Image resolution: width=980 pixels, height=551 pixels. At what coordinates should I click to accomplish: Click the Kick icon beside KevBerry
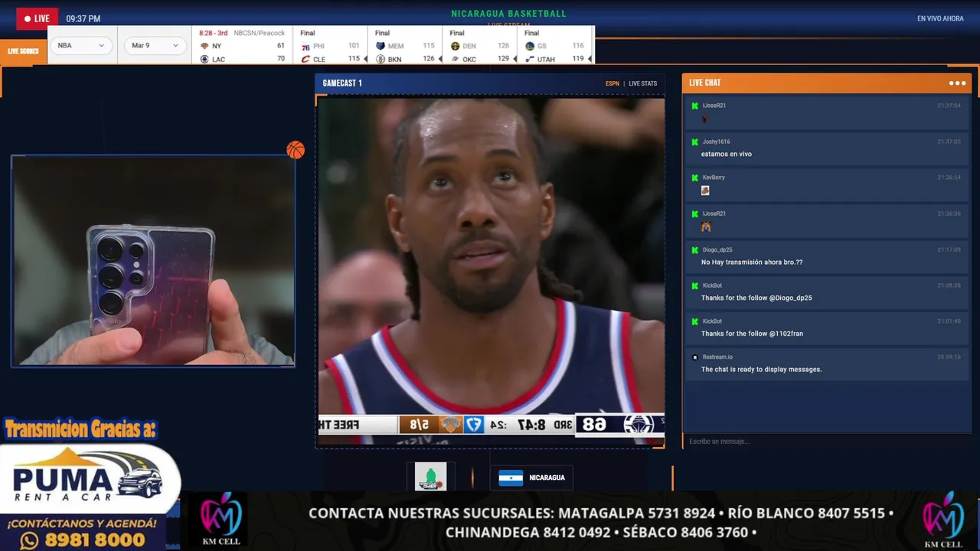pyautogui.click(x=694, y=178)
